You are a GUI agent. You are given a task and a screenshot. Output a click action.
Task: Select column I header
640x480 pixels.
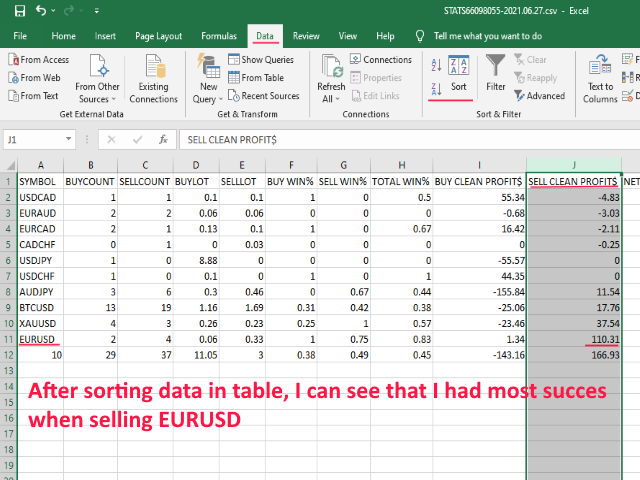coord(479,165)
